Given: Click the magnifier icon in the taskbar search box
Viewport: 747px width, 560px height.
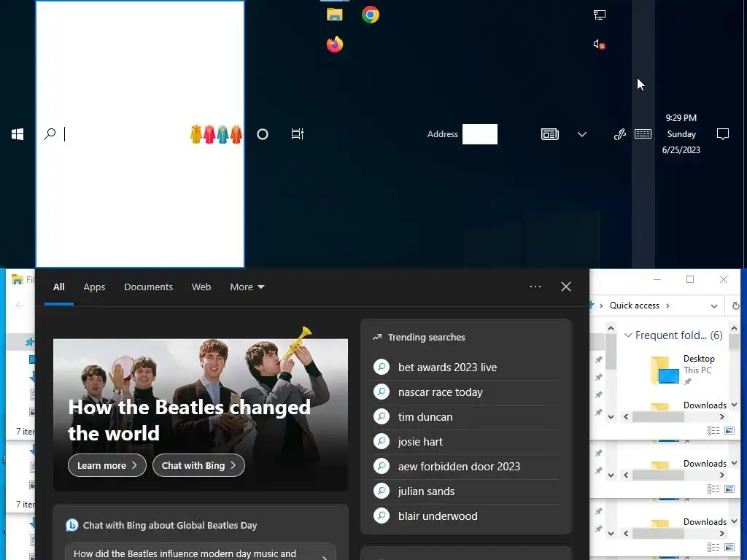Looking at the screenshot, I should [x=50, y=134].
